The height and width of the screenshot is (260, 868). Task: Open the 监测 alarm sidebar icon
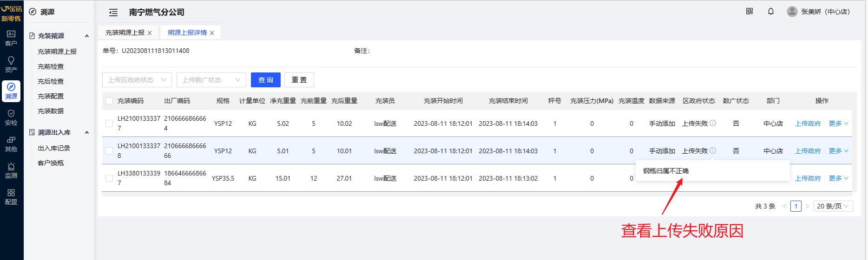[x=11, y=170]
